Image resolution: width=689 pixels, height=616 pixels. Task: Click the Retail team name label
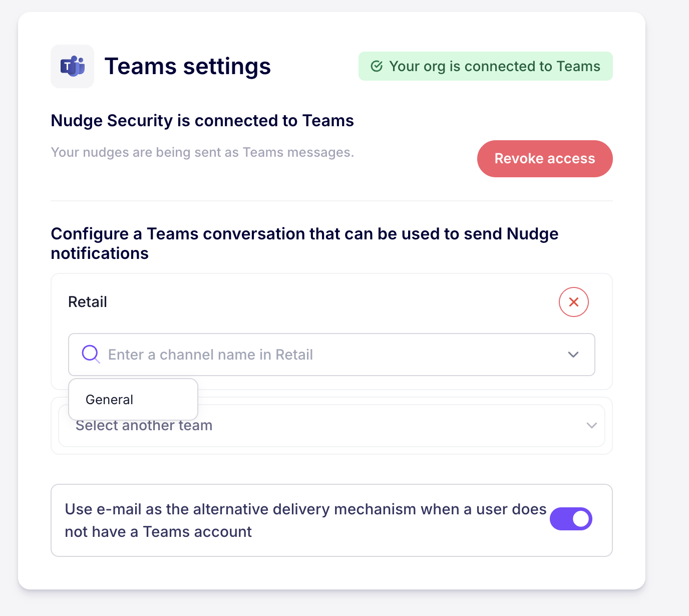pos(88,302)
